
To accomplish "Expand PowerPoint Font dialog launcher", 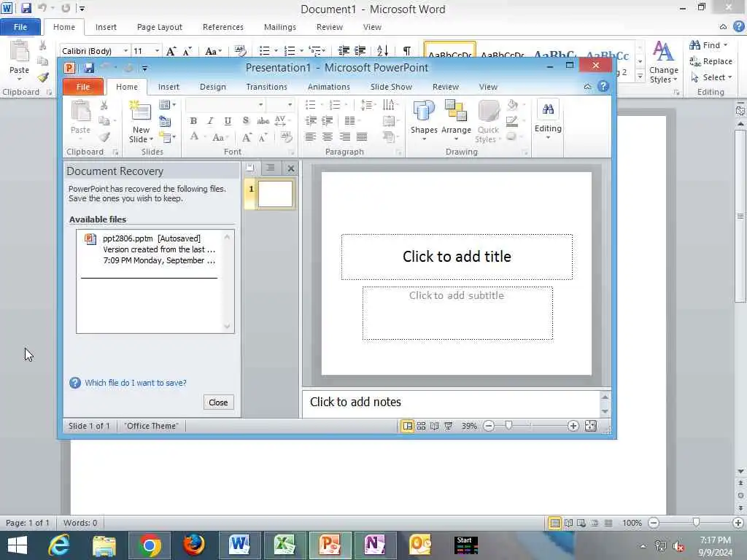I will click(291, 152).
